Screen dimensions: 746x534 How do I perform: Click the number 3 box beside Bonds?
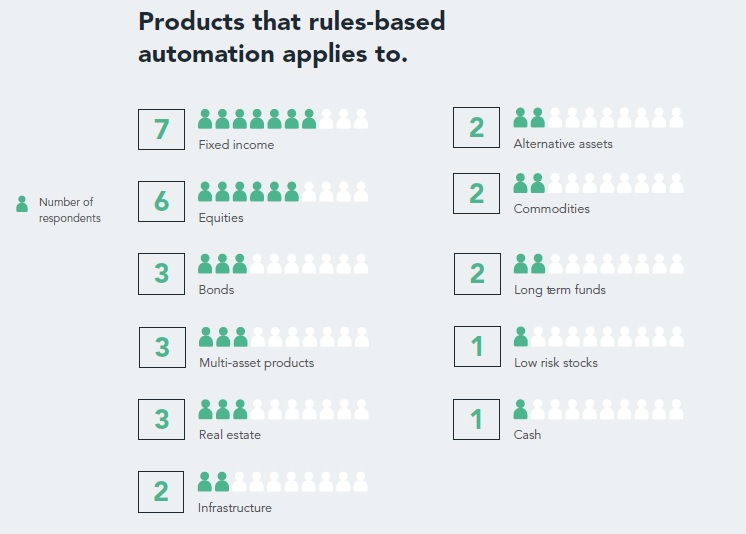coord(161,273)
